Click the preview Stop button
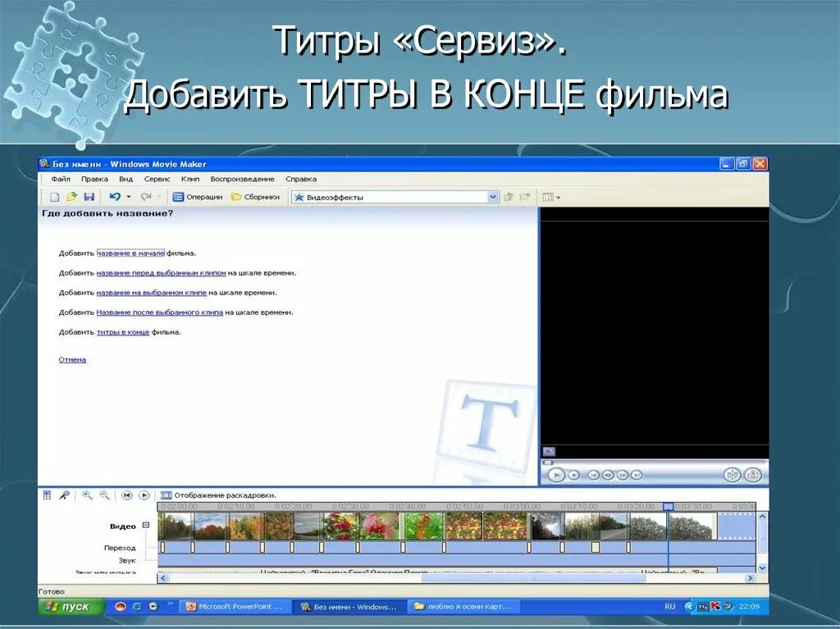Viewport: 840px width, 629px height. click(x=573, y=475)
